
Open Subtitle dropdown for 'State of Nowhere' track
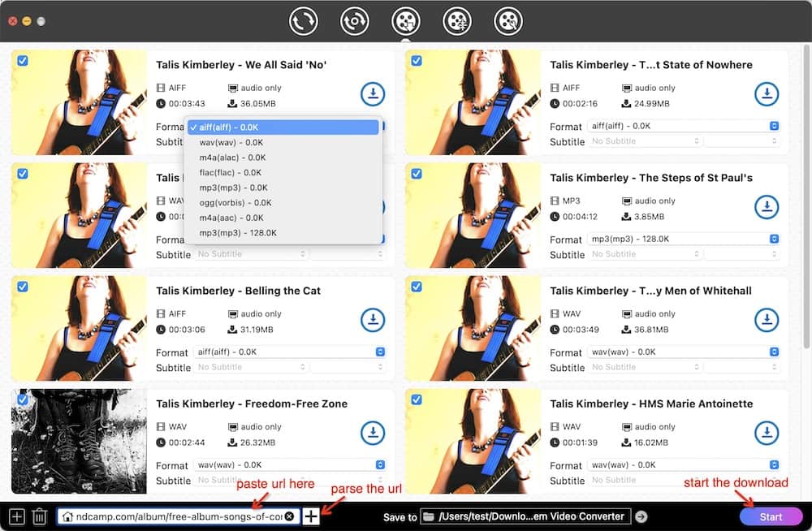(646, 141)
